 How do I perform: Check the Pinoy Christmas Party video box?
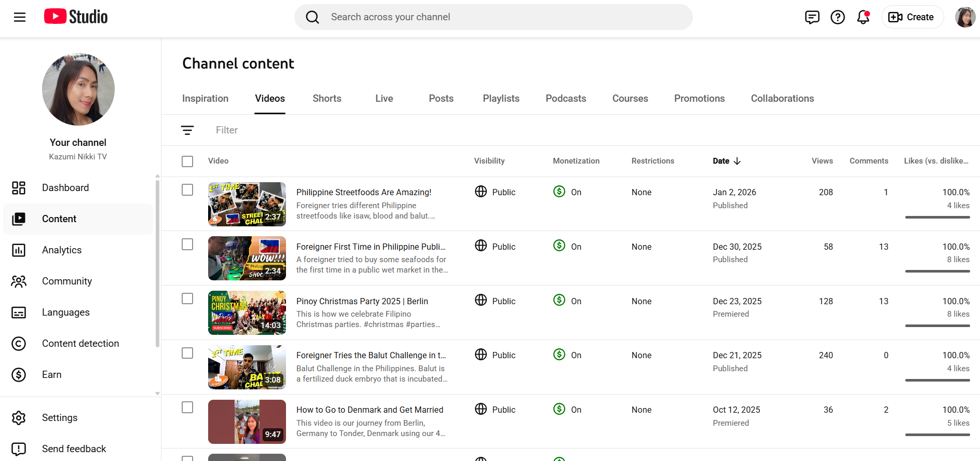pyautogui.click(x=187, y=299)
